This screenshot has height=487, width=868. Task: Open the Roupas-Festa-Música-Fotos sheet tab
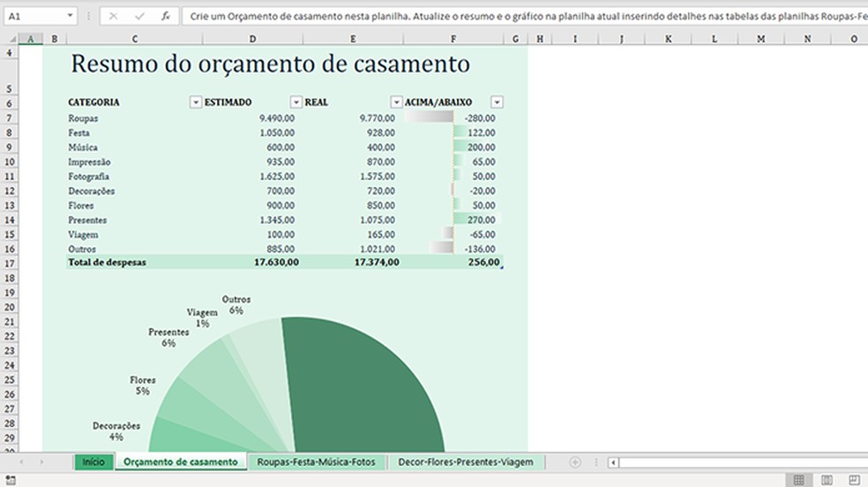click(x=314, y=462)
